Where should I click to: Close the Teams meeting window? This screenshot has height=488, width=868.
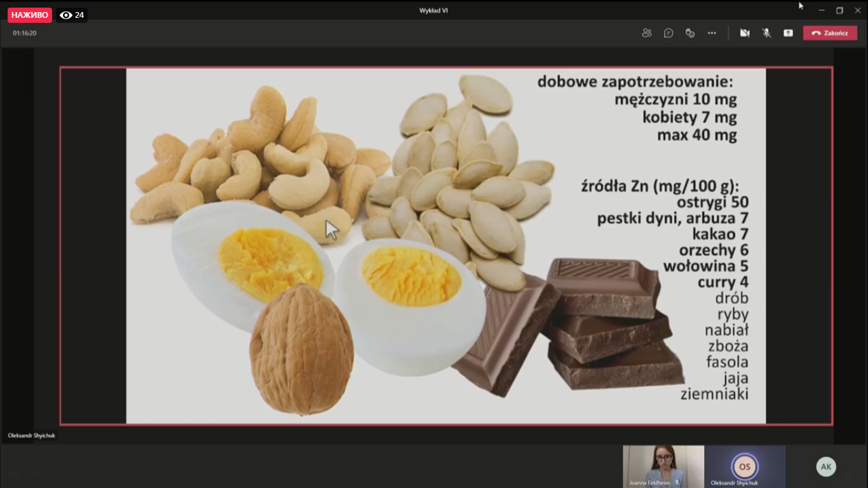pos(857,10)
